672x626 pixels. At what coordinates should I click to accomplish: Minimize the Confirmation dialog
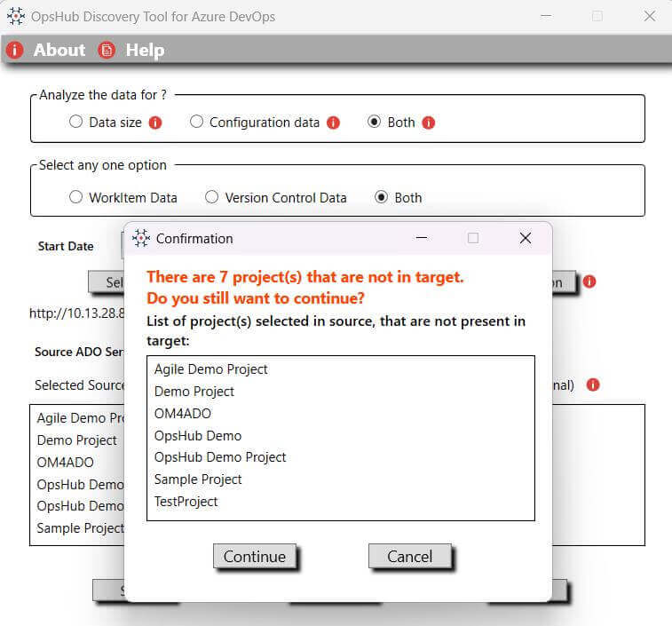coord(422,238)
